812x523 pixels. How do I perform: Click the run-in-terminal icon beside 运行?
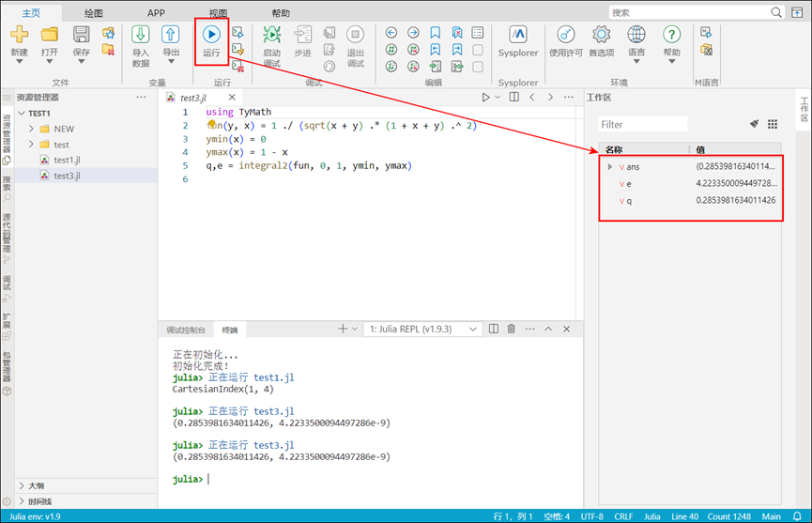pyautogui.click(x=237, y=33)
